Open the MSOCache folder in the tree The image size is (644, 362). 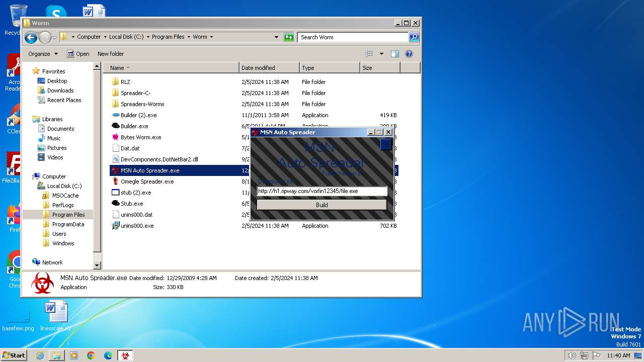pyautogui.click(x=65, y=196)
